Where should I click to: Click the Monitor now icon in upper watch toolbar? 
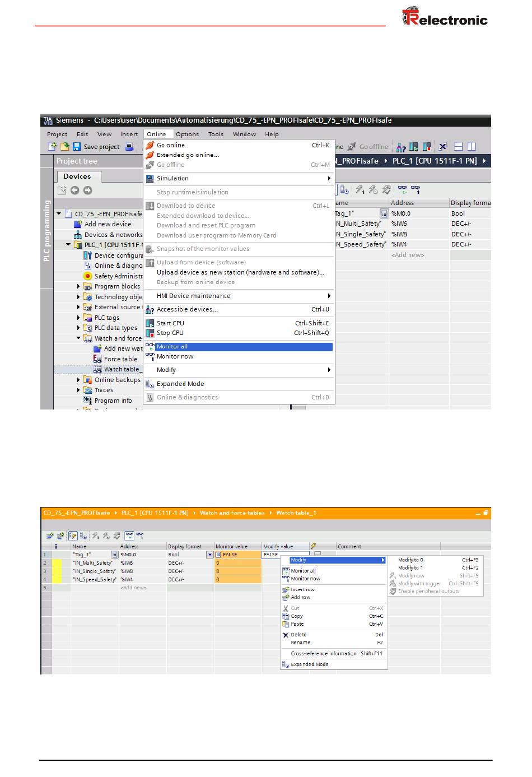tap(416, 190)
